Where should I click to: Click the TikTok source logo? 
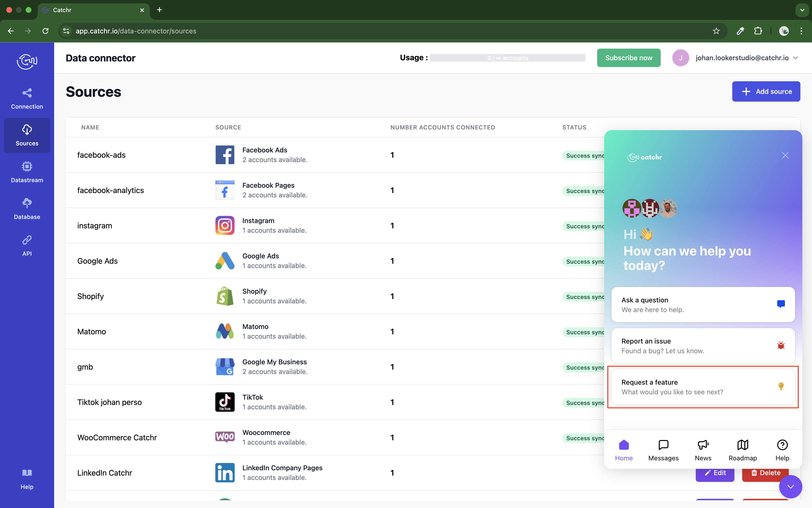coord(225,402)
